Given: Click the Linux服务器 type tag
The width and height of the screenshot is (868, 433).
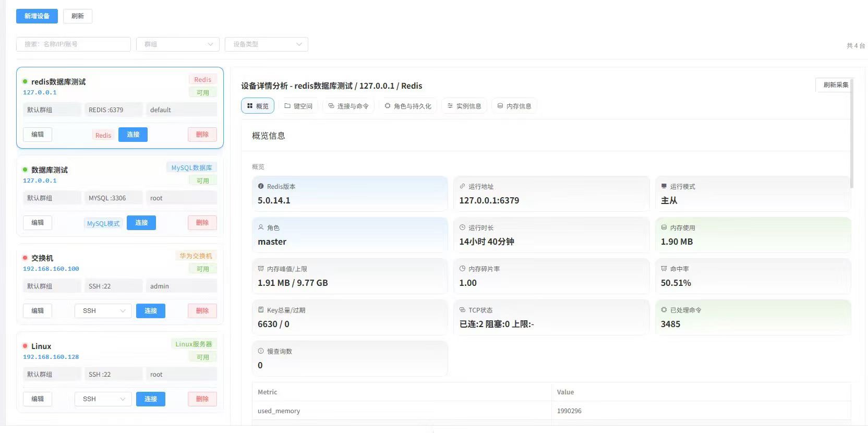Looking at the screenshot, I should (x=194, y=344).
